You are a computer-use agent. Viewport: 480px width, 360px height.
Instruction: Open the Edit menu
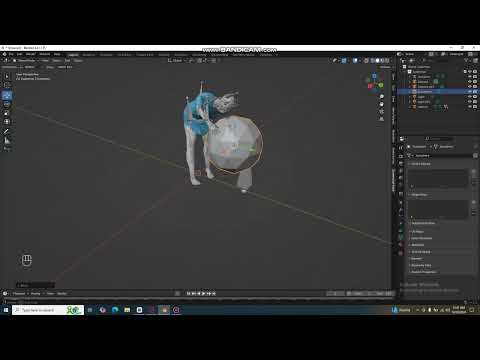(x=20, y=54)
